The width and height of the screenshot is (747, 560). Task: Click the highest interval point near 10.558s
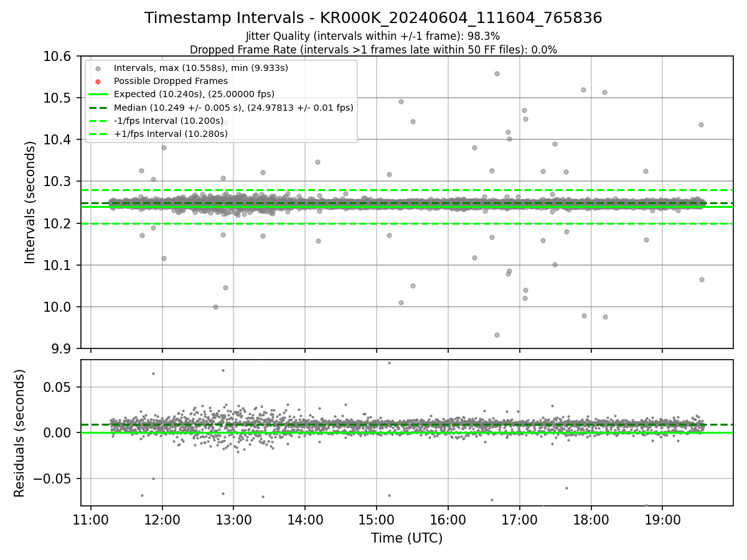pyautogui.click(x=497, y=73)
